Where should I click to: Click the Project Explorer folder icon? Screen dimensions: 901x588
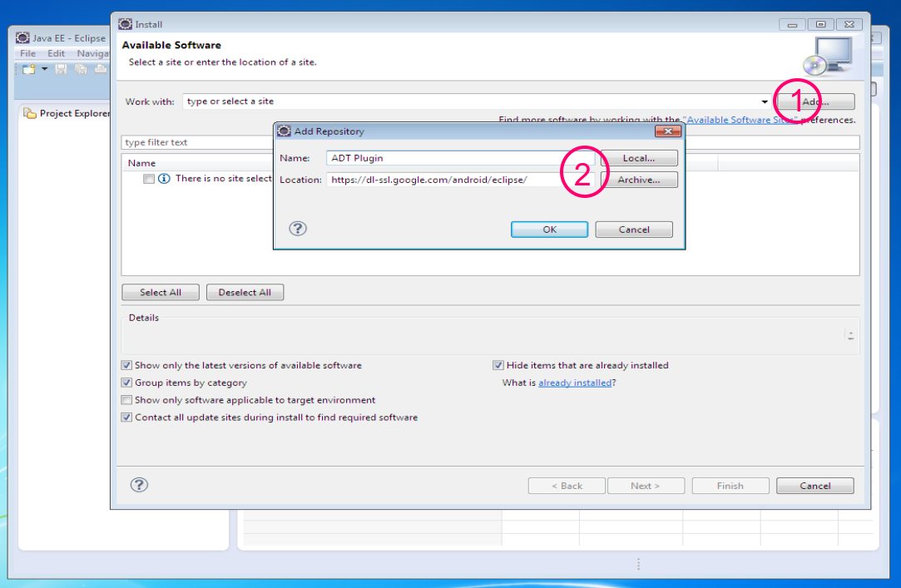point(29,113)
